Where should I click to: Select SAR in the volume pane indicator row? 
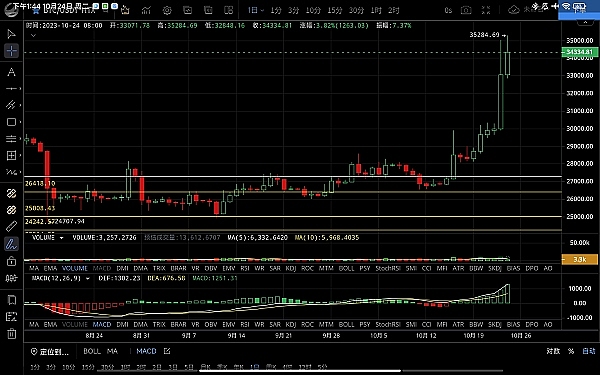pyautogui.click(x=275, y=268)
